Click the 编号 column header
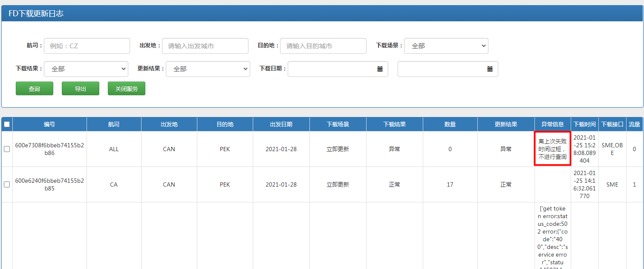Image resolution: width=644 pixels, height=269 pixels. tap(49, 124)
